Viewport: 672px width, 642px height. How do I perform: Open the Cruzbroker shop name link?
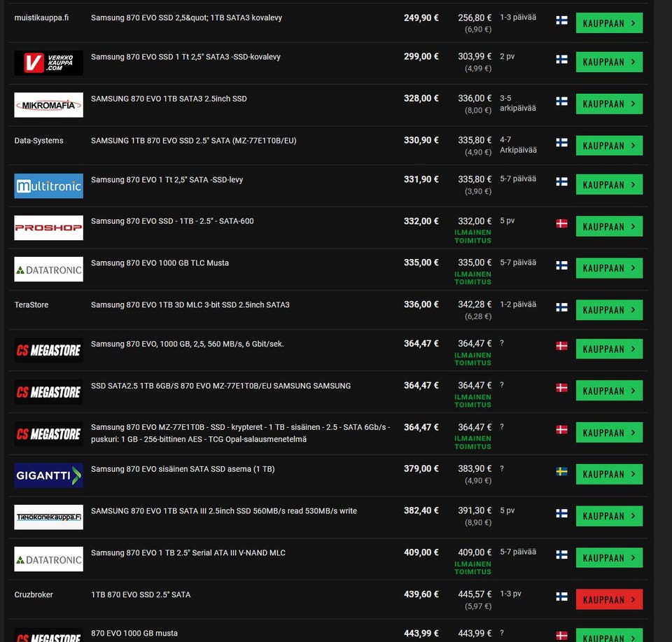point(34,594)
